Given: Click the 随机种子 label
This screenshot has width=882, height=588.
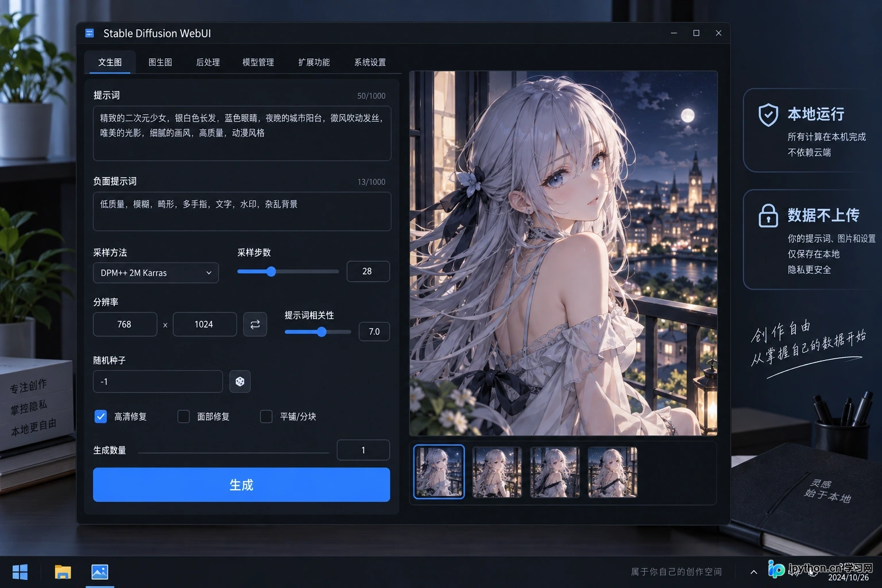Looking at the screenshot, I should pos(109,360).
